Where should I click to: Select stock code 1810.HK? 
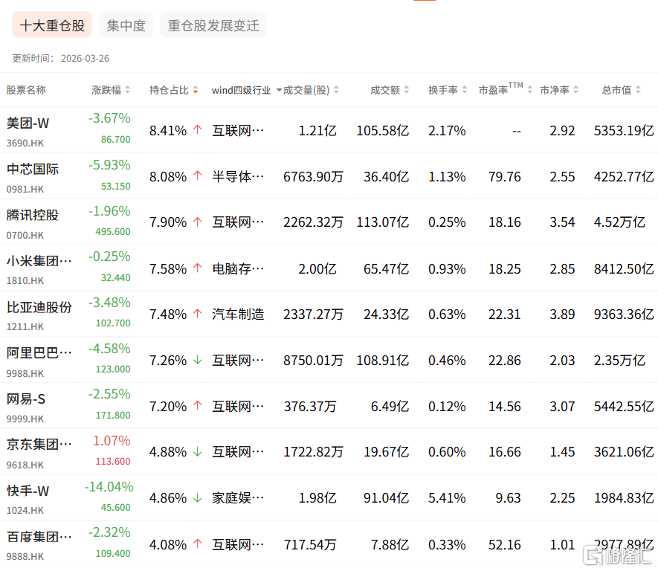[25, 280]
